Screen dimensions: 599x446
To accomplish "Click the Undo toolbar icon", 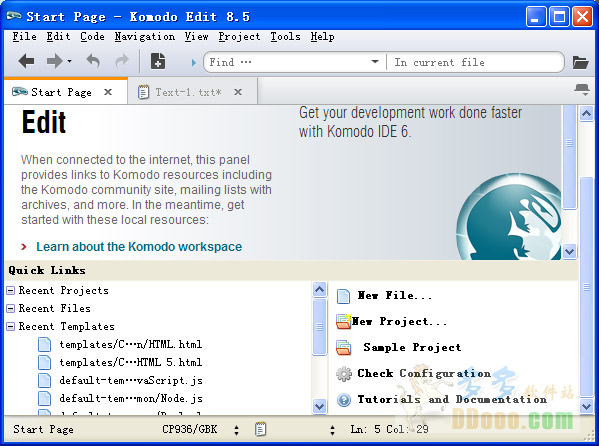I will 93,61.
